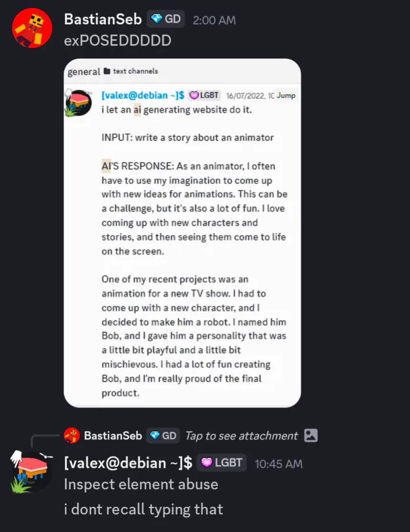
Task: Click the BastianSeb username above "exPOSEDDDDD"
Action: coord(103,19)
